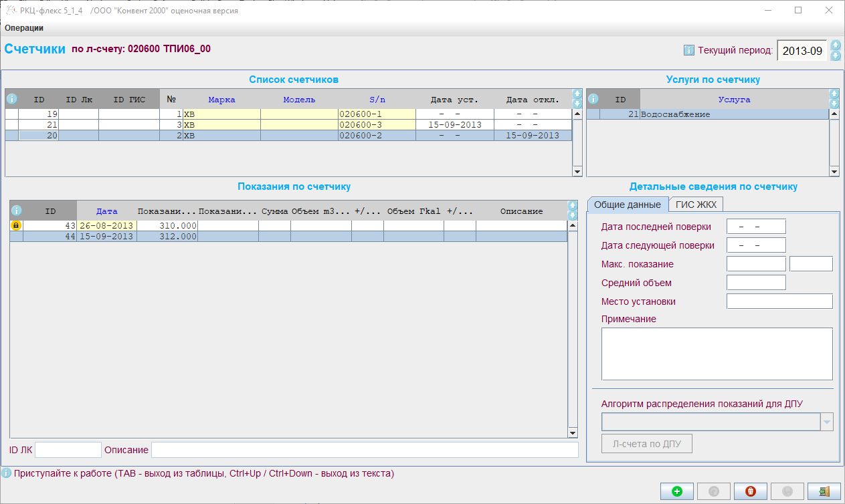Click the reading value 310.000

click(x=167, y=226)
